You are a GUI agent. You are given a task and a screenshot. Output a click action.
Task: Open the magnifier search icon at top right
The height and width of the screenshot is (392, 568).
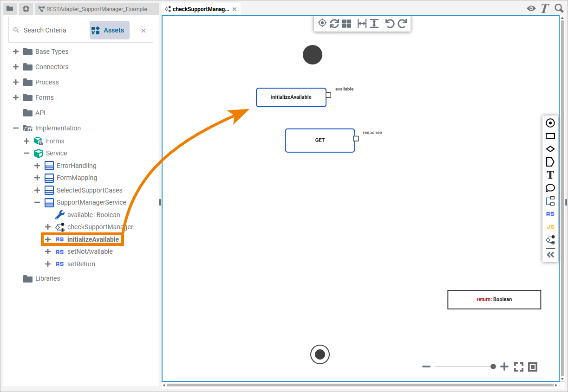coord(559,8)
